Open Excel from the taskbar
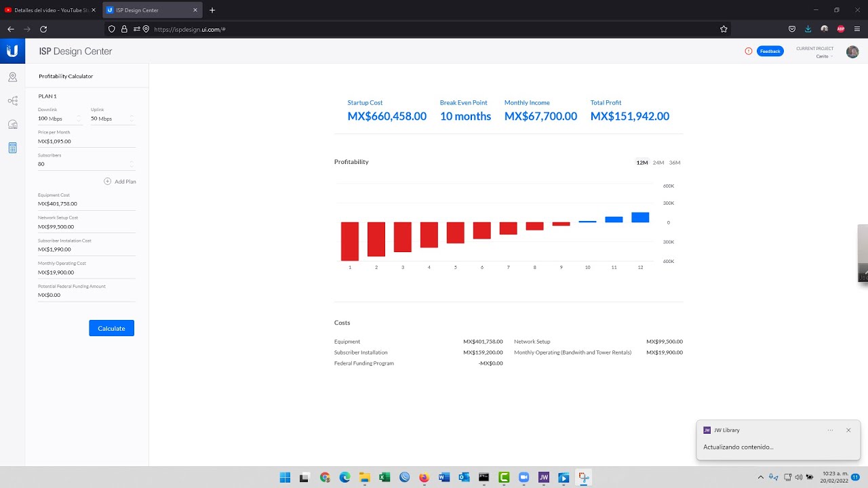This screenshot has width=868, height=488. (384, 477)
